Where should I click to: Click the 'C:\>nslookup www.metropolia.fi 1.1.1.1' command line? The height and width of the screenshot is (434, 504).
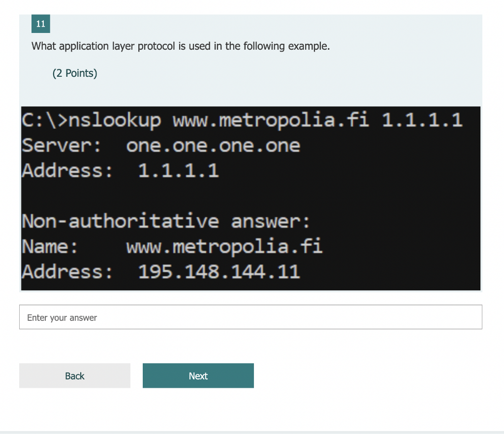242,120
